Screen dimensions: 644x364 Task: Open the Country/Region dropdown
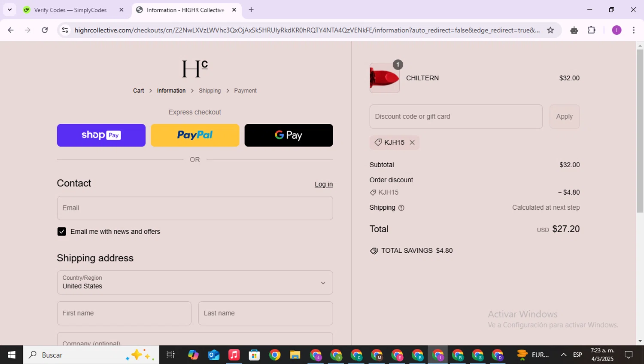coord(195,282)
